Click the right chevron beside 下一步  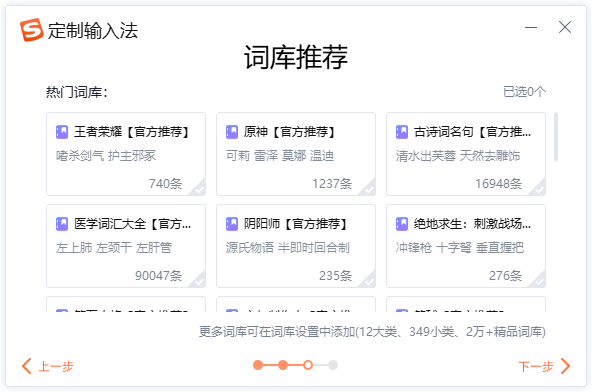565,366
